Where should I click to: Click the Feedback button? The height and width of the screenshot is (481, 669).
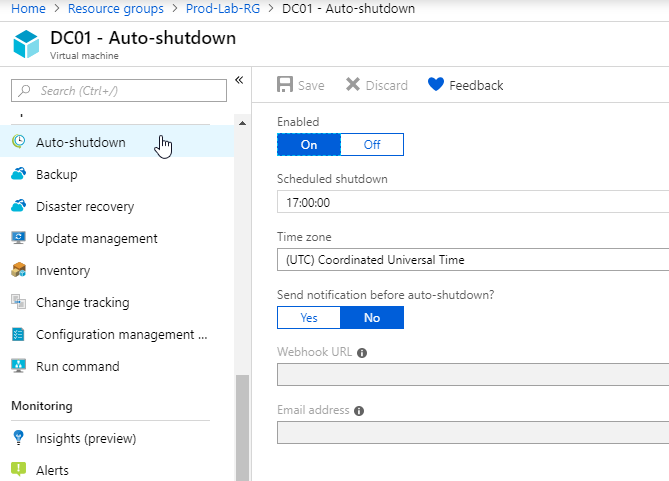(465, 85)
